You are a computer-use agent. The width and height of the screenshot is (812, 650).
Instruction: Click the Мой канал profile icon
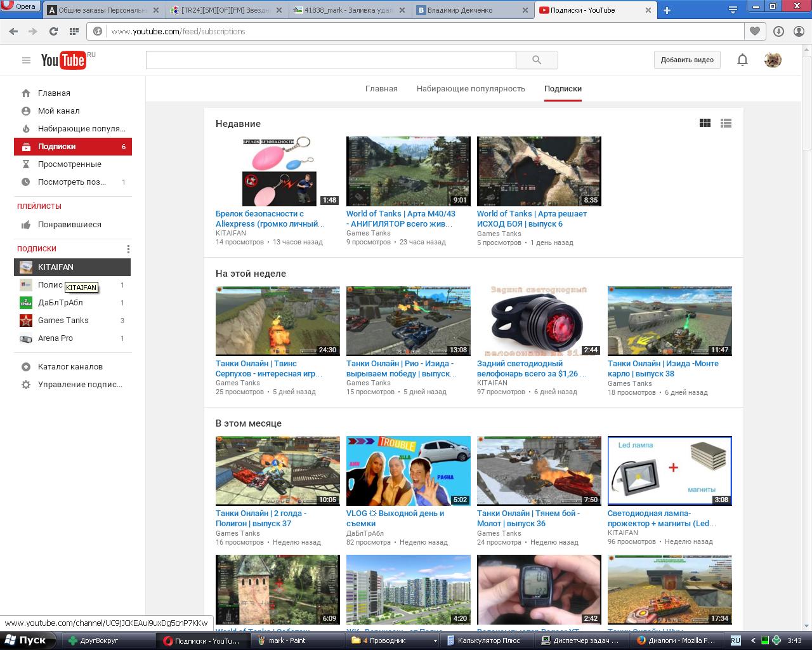coord(26,111)
